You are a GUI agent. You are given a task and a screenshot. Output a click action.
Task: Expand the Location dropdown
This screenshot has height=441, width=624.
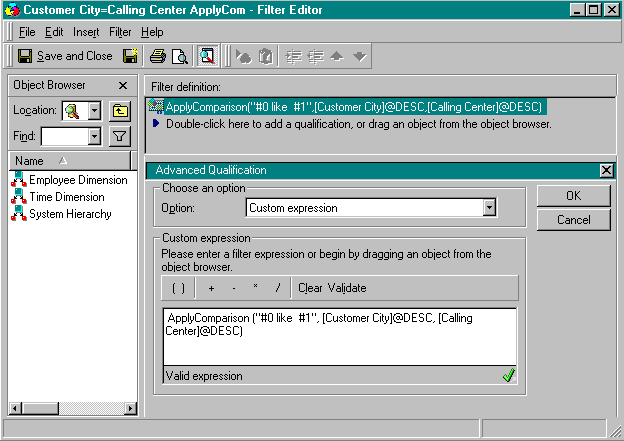pos(95,111)
